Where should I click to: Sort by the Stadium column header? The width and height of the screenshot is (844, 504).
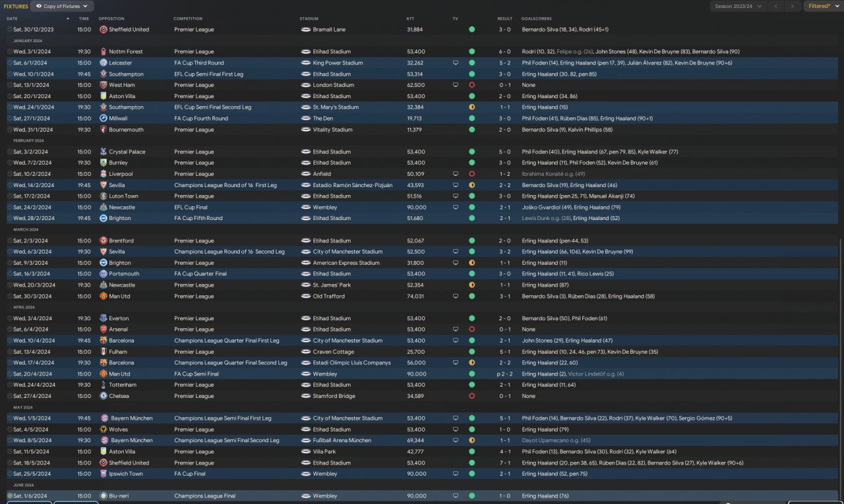309,18
